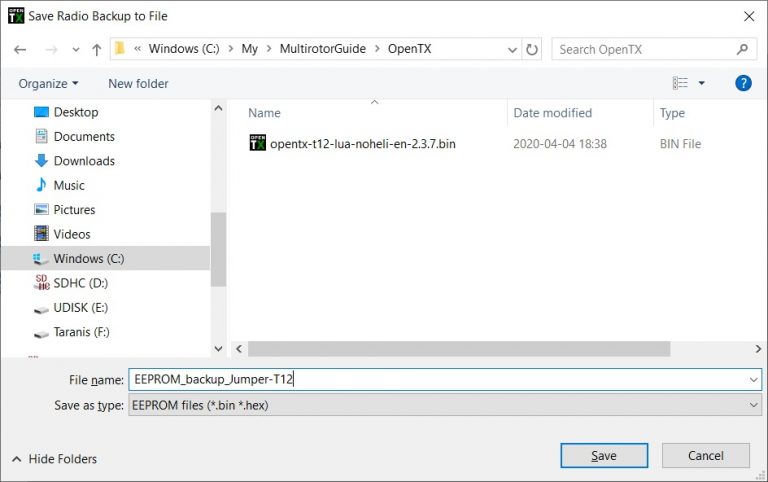
Task: Click the Desktop folder icon
Action: (x=41, y=112)
